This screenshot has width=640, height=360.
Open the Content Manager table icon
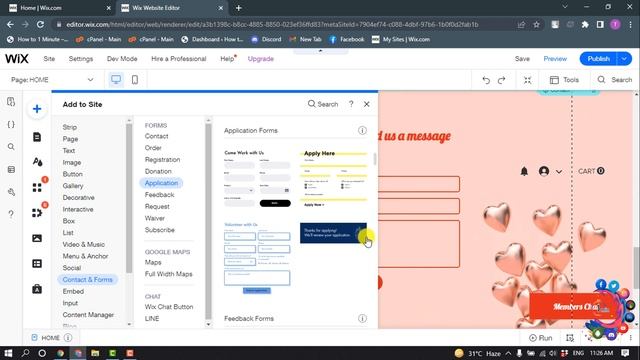[37, 264]
